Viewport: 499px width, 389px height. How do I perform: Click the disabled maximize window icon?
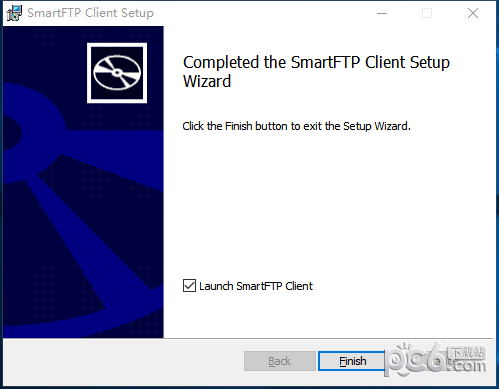(x=427, y=13)
